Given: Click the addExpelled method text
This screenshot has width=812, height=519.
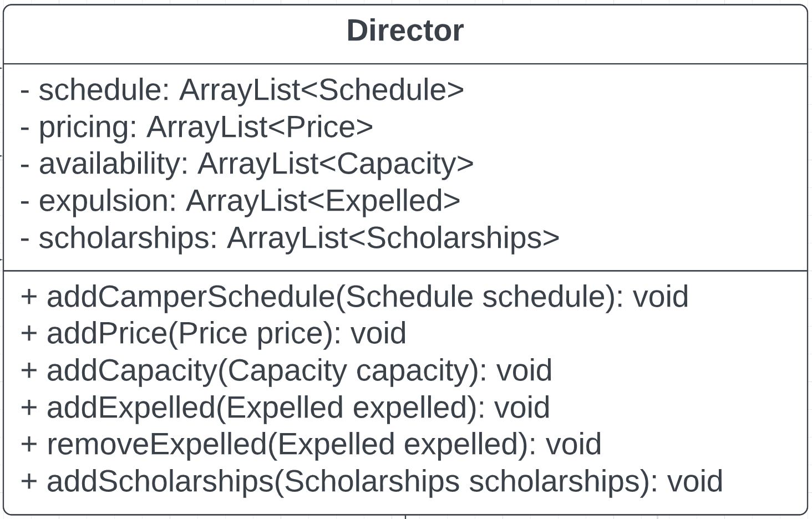Looking at the screenshot, I should [x=285, y=408].
